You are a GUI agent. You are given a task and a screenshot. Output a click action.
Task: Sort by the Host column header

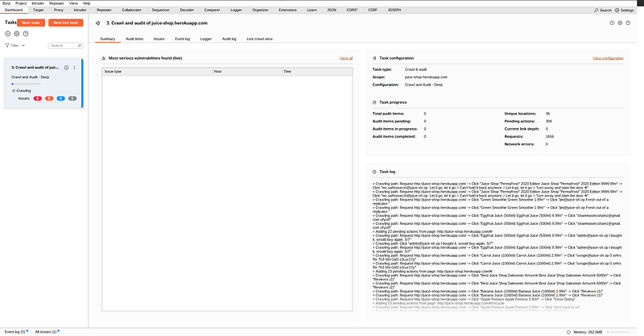click(x=247, y=72)
